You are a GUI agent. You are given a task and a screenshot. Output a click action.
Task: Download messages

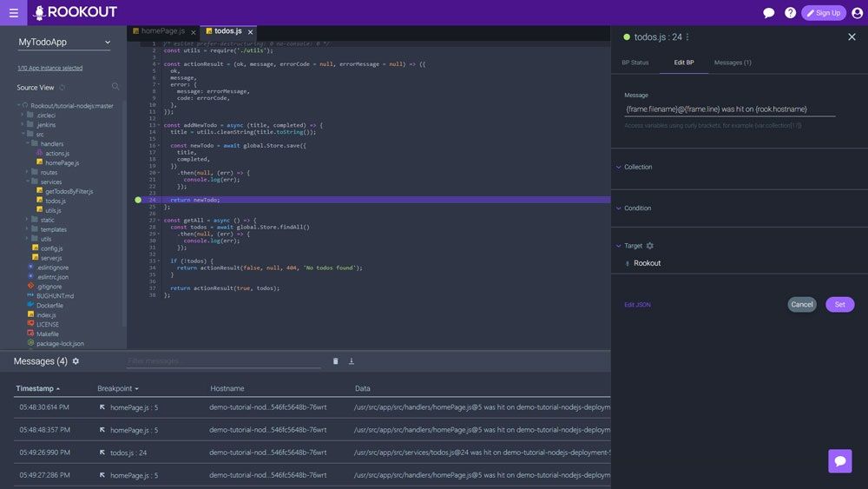click(x=351, y=361)
